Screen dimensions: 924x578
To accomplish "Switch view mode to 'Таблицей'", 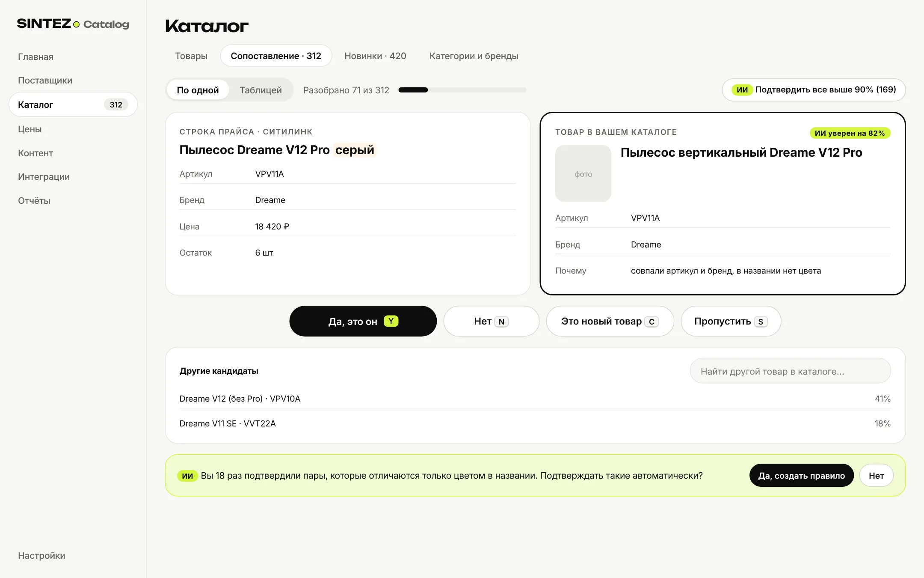I will 261,90.
